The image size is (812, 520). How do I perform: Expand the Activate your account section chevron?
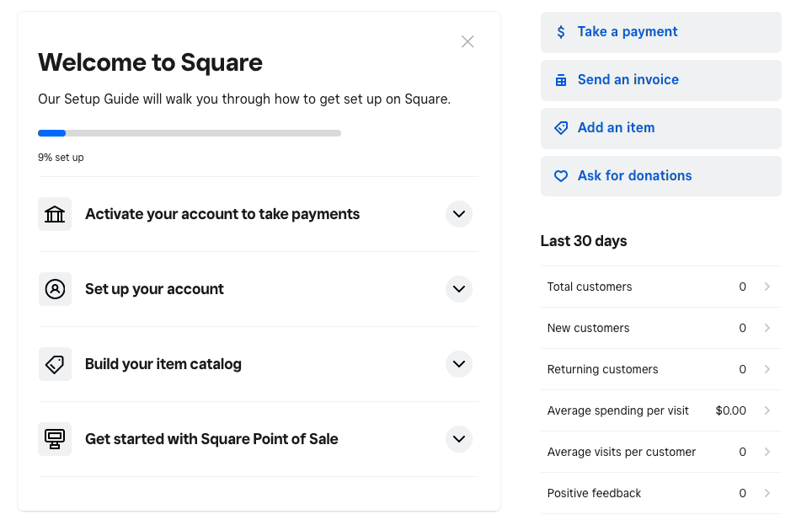pyautogui.click(x=458, y=214)
